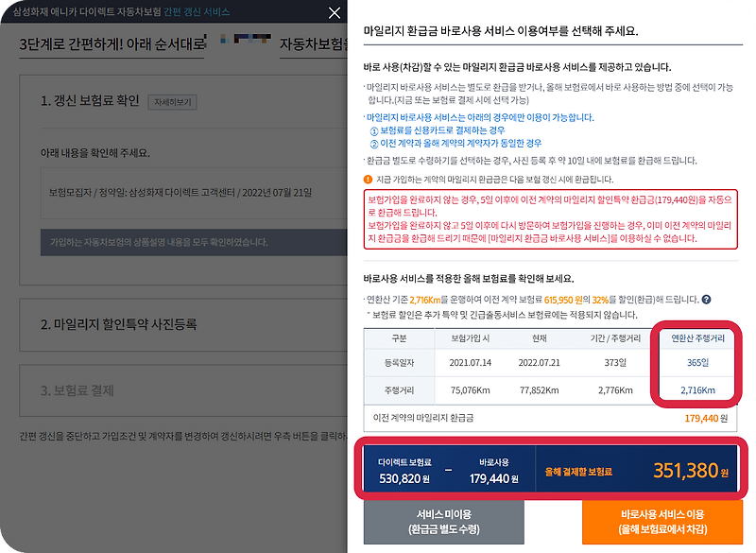
Task: Choose 바로사용 서비스 이용 (올해 보험료에서 차감)
Action: pyautogui.click(x=662, y=522)
